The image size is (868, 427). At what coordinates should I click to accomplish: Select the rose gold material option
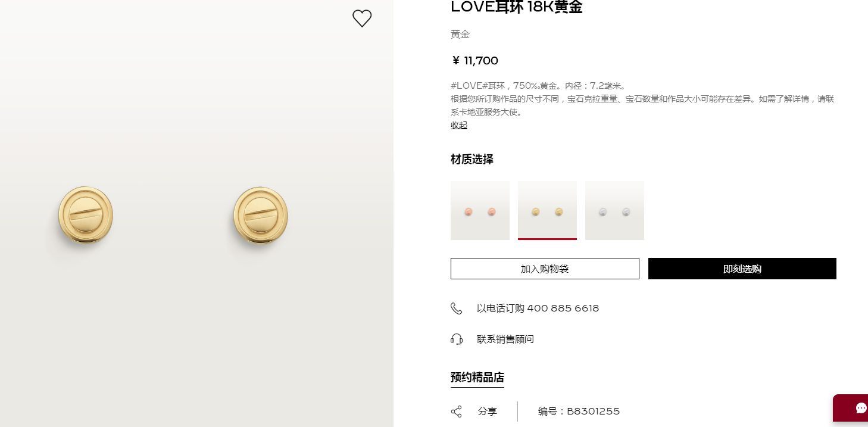pyautogui.click(x=480, y=211)
